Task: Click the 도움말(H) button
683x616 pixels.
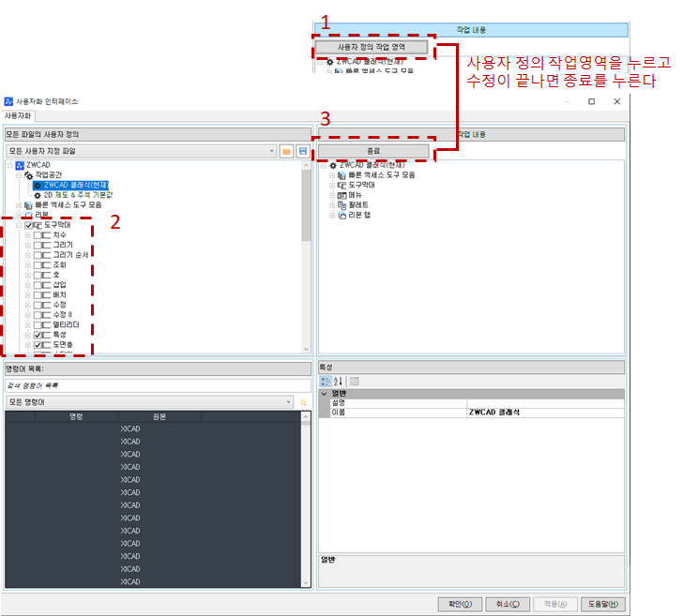Action: [603, 604]
